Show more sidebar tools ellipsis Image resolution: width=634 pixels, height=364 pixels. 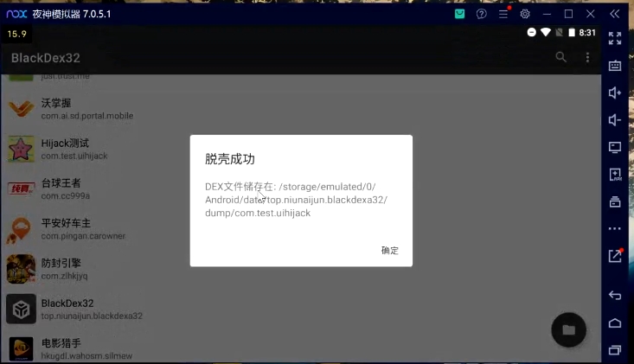tap(615, 228)
